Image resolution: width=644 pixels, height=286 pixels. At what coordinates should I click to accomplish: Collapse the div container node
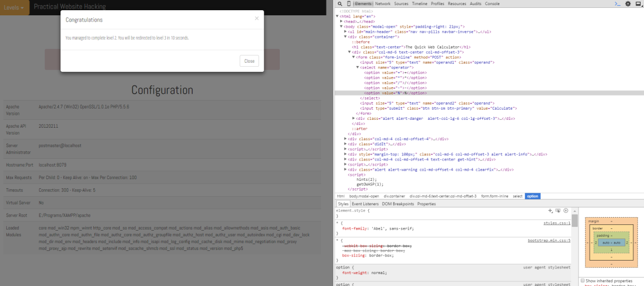click(345, 37)
